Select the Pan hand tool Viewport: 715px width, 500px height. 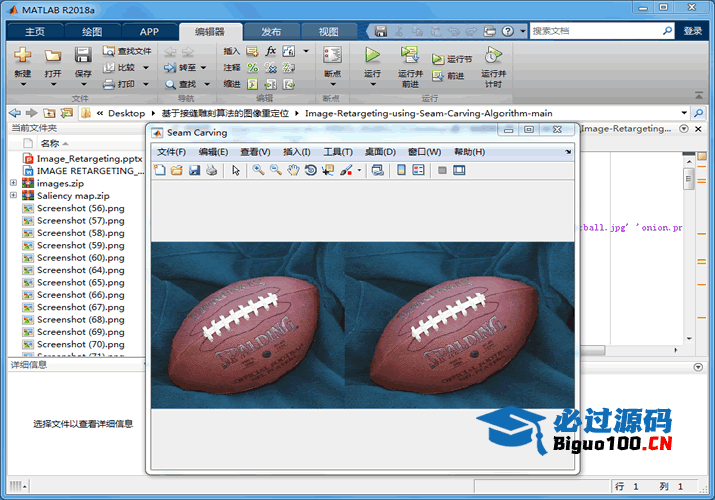293,170
